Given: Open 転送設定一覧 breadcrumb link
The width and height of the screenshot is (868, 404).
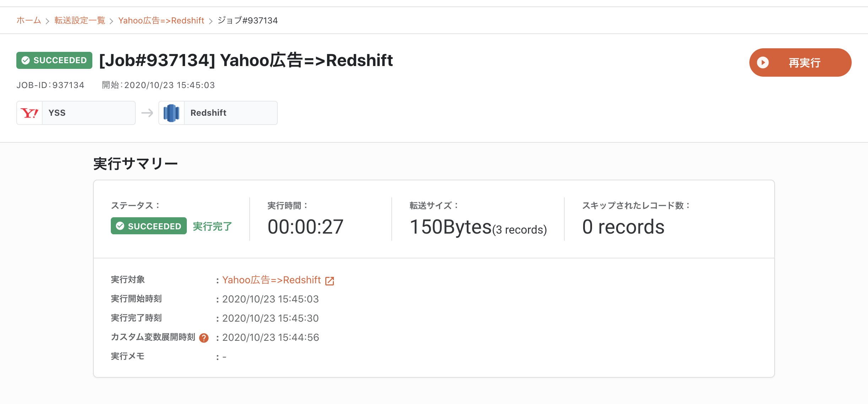Looking at the screenshot, I should pyautogui.click(x=80, y=21).
